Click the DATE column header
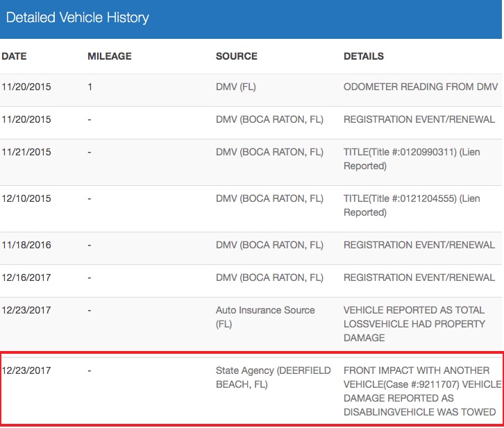 pyautogui.click(x=14, y=56)
